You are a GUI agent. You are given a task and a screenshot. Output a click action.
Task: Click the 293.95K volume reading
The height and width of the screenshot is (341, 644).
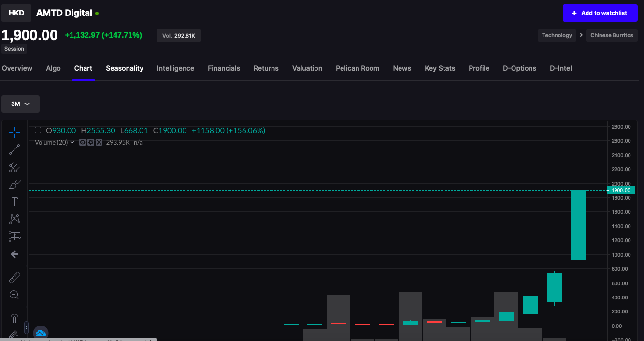118,142
